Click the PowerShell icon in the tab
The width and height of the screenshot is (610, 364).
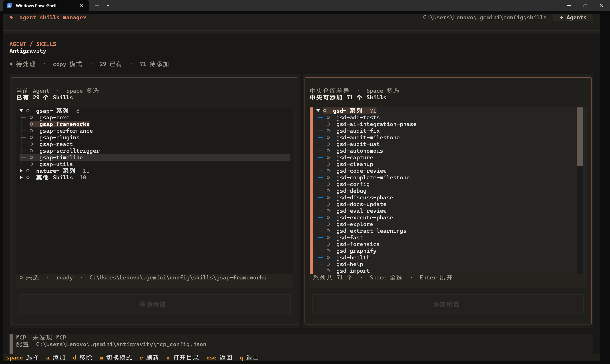click(9, 5)
